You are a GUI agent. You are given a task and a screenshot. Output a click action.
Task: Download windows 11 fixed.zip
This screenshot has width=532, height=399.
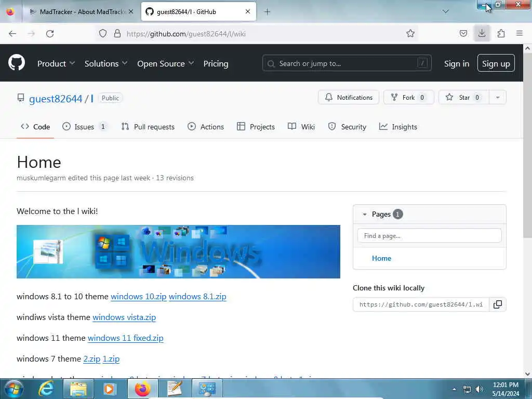click(x=126, y=338)
